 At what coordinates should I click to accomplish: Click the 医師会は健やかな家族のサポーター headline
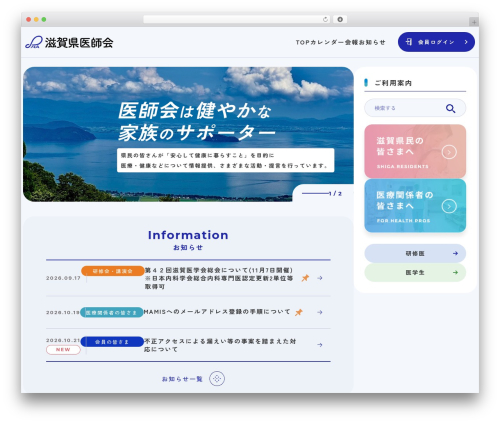(x=197, y=122)
